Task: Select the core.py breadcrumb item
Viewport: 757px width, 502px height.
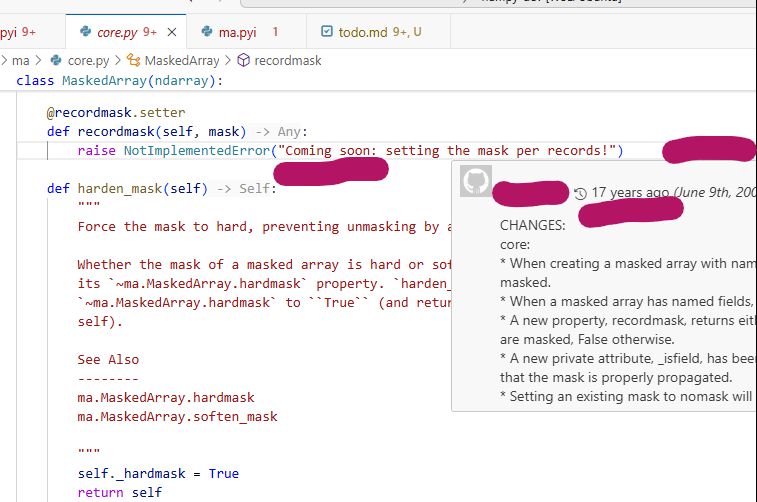Action: (x=88, y=61)
